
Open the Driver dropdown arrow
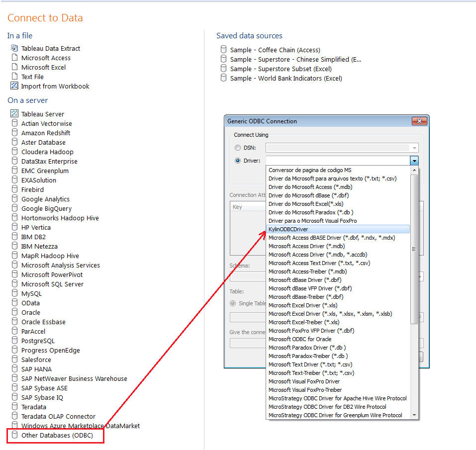point(414,161)
